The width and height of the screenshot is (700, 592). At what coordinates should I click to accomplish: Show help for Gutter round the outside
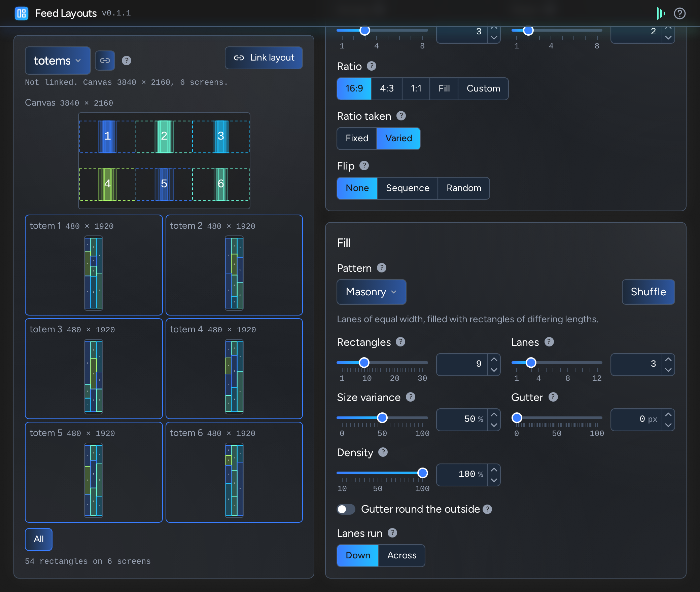(x=487, y=509)
